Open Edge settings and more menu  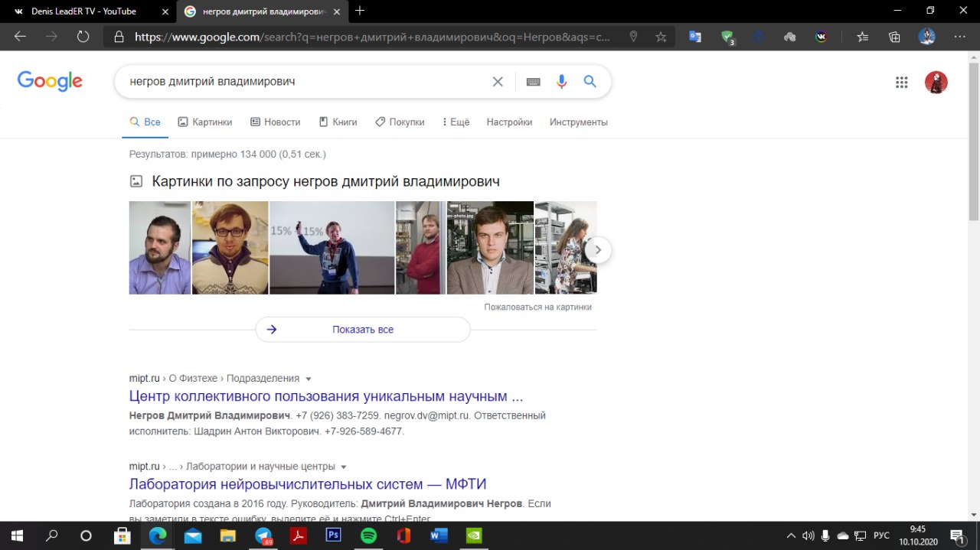[x=960, y=37]
